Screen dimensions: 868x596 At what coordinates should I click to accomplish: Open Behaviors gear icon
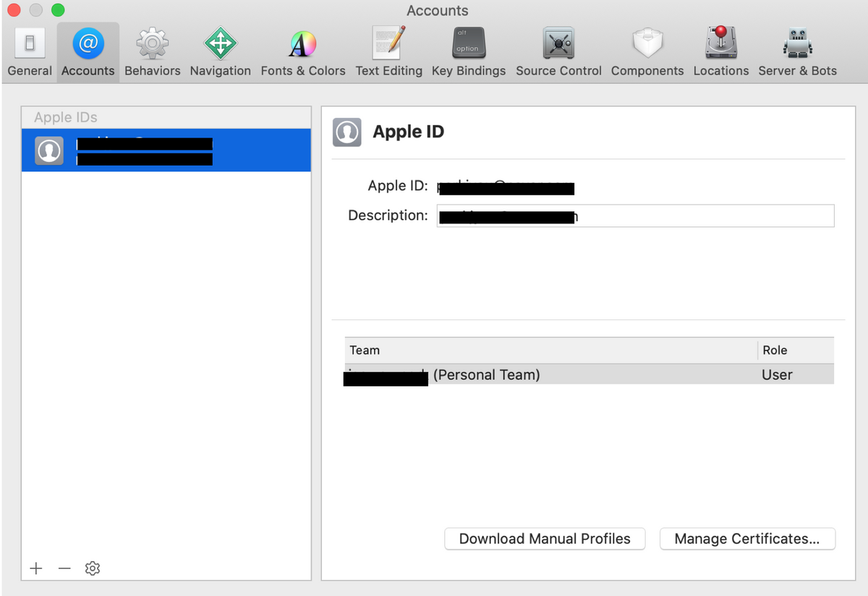coord(152,43)
